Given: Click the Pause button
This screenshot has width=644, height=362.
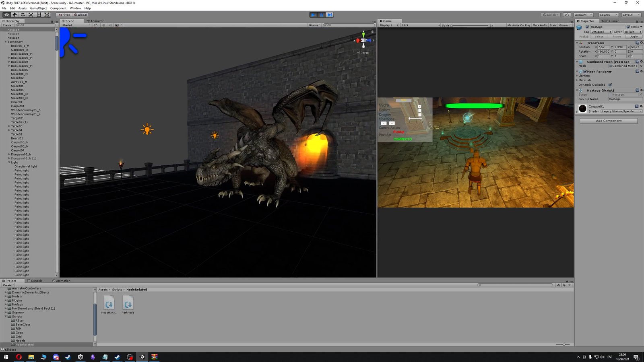Looking at the screenshot, I should [x=321, y=15].
